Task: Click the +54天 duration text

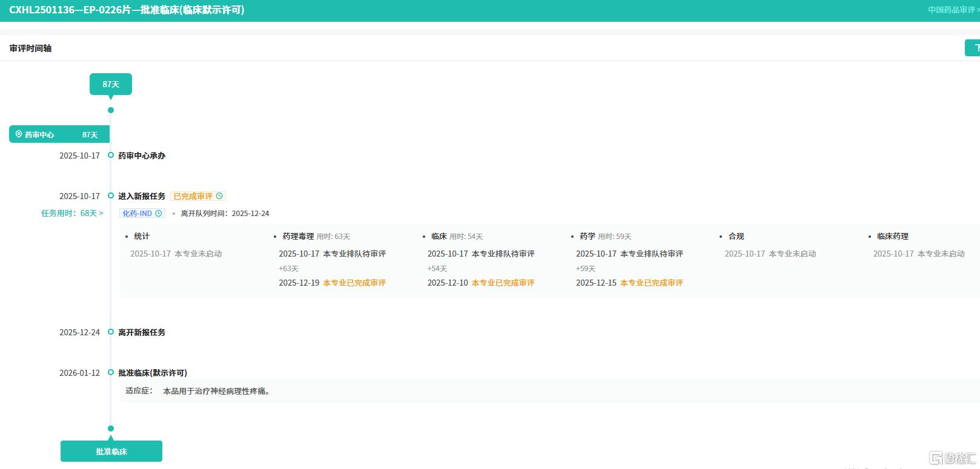Action: click(437, 269)
